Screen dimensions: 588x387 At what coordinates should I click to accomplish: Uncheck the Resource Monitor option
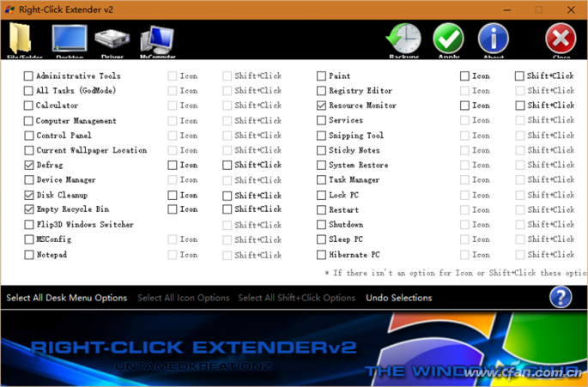[321, 106]
